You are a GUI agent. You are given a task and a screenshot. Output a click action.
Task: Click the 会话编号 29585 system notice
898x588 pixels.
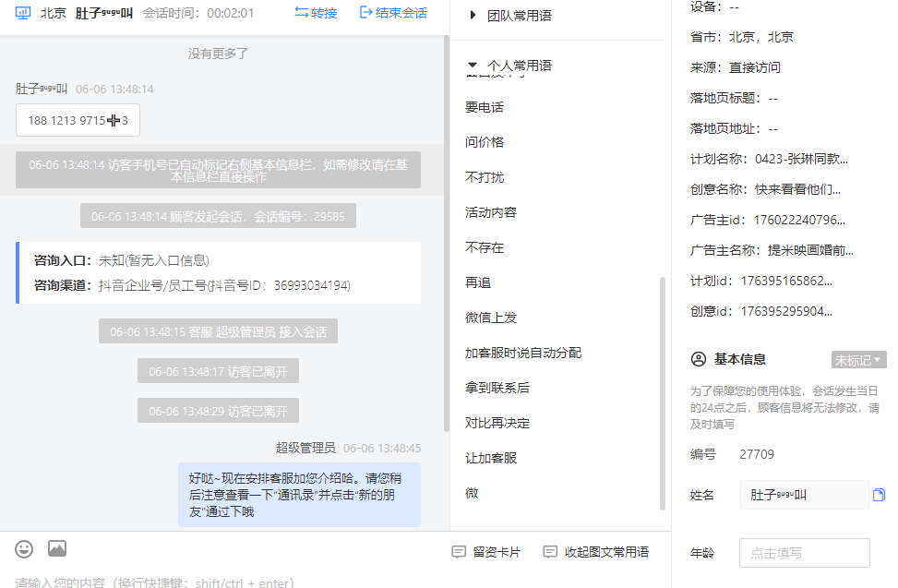pyautogui.click(x=218, y=216)
